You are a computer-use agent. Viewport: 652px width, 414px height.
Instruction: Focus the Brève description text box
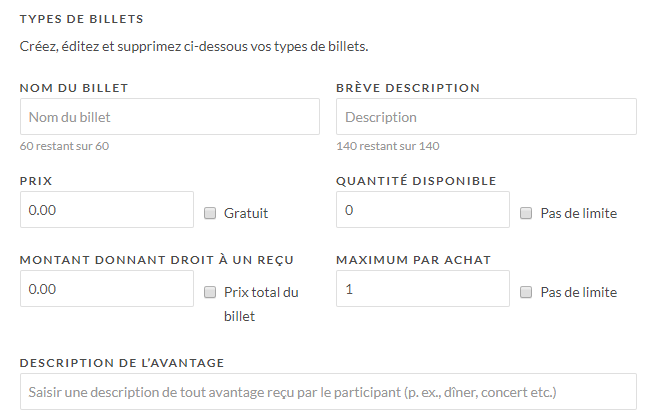(486, 117)
